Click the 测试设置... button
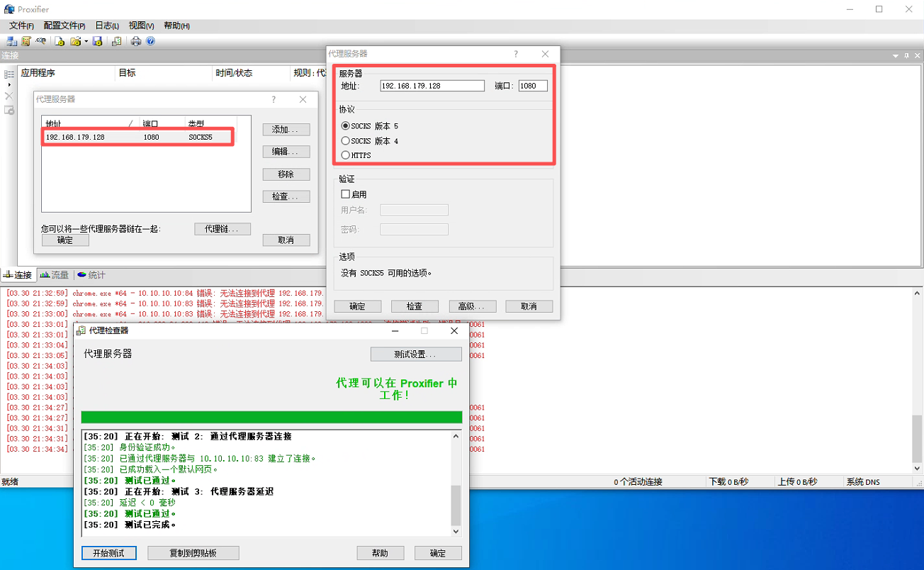The width and height of the screenshot is (924, 570). pyautogui.click(x=416, y=354)
